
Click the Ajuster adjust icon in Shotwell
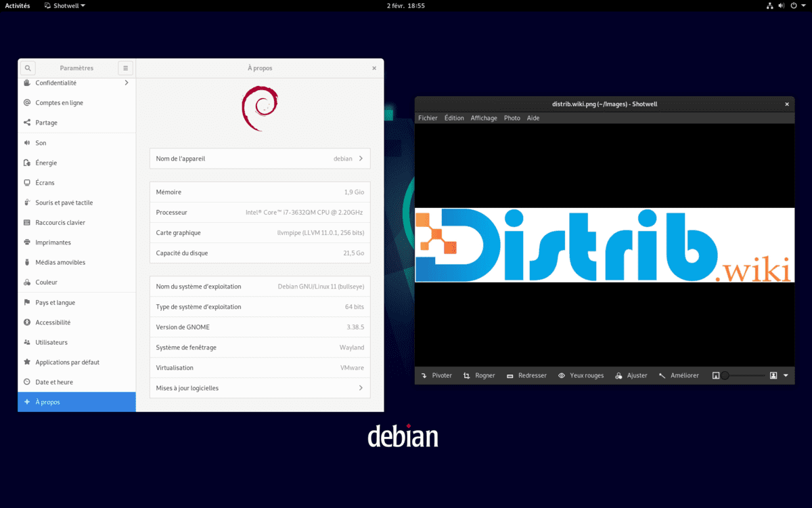coord(619,375)
